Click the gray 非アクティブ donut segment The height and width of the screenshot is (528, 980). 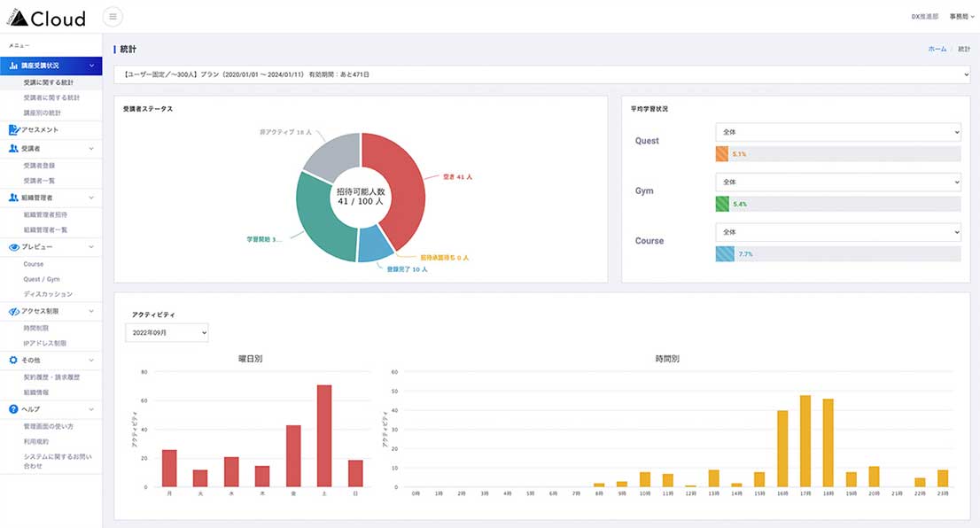tap(336, 154)
